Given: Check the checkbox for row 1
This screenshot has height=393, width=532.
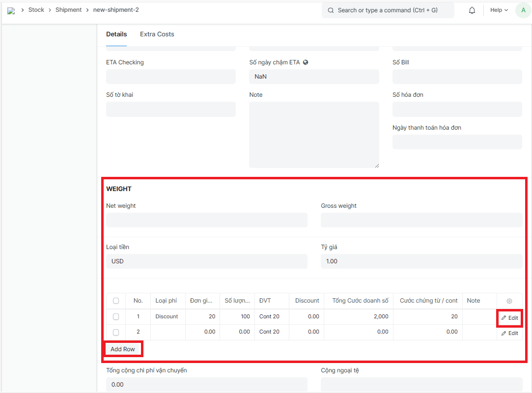Looking at the screenshot, I should coord(116,317).
